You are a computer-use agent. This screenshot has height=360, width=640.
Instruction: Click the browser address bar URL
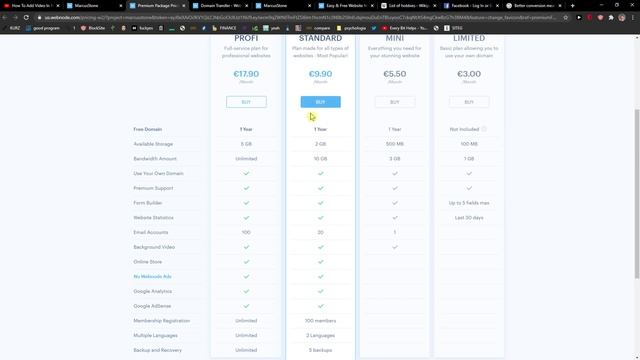click(x=300, y=18)
